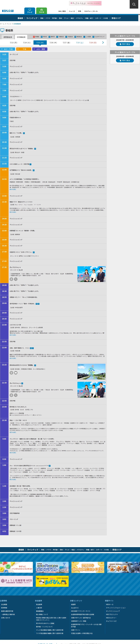Click the 鈴木福ゴルフはじめました title at 23:00
Viewport: 140px width, 644px height.
pyautogui.click(x=18, y=407)
